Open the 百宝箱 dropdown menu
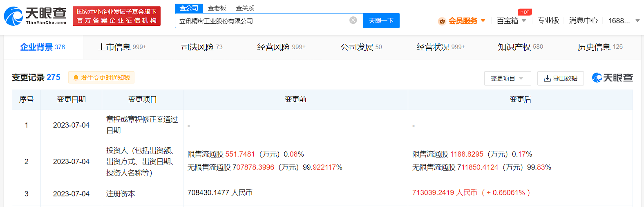Screen dimensions: 644x207 pyautogui.click(x=511, y=20)
